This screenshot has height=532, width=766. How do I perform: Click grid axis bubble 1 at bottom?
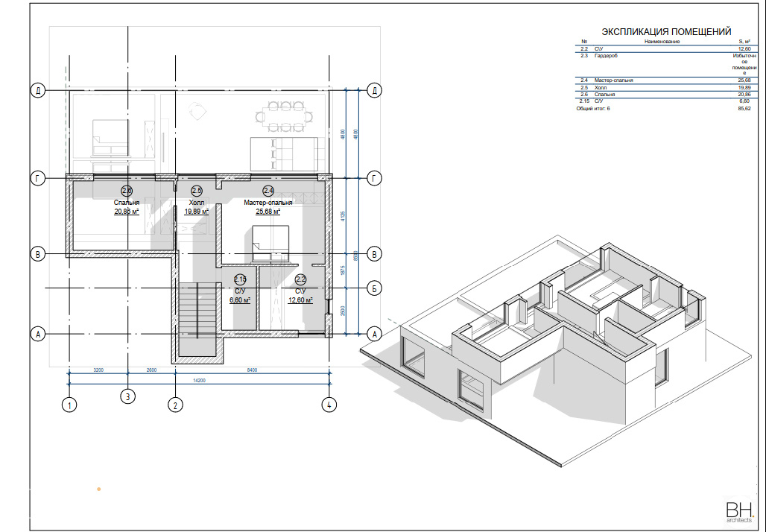69,406
